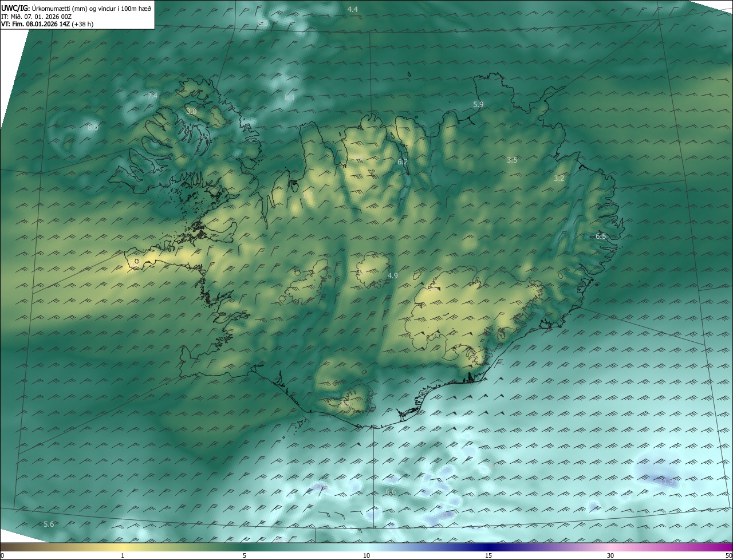Image resolution: width=733 pixels, height=560 pixels.
Task: Click the legend tick label 15
Action: click(488, 555)
